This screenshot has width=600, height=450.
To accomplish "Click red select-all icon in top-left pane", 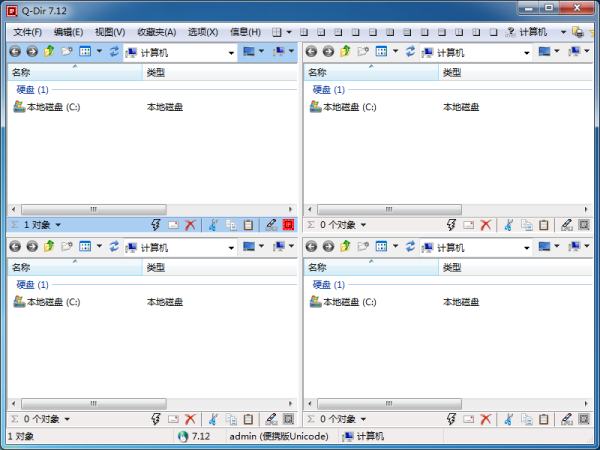I will tap(289, 225).
